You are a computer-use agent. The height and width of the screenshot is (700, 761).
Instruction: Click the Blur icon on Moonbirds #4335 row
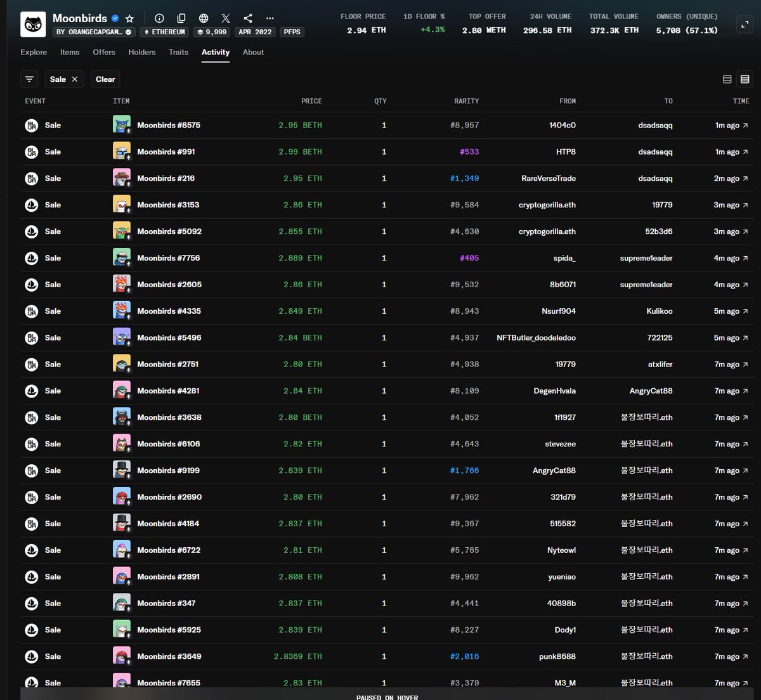[31, 311]
